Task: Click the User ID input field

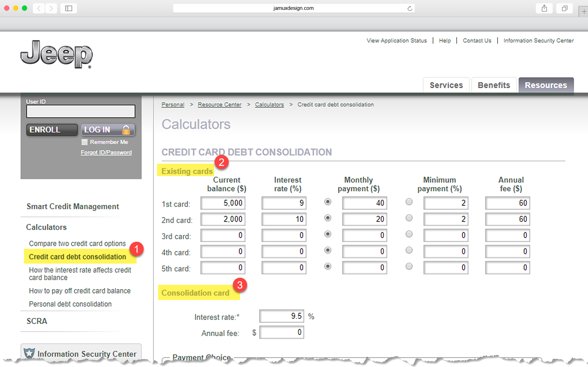Action: coord(81,111)
